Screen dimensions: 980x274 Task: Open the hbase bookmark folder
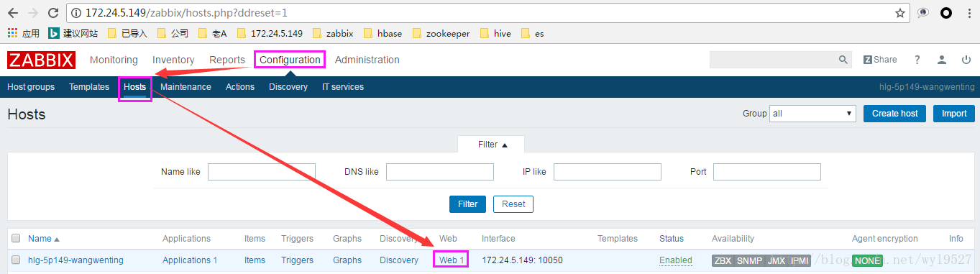pos(383,33)
